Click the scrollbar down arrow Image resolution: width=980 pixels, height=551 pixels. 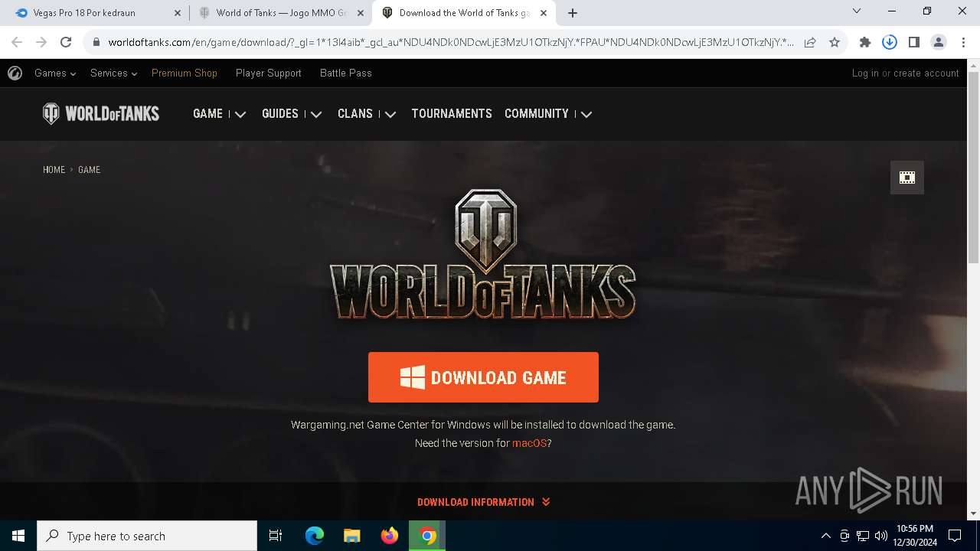(973, 514)
